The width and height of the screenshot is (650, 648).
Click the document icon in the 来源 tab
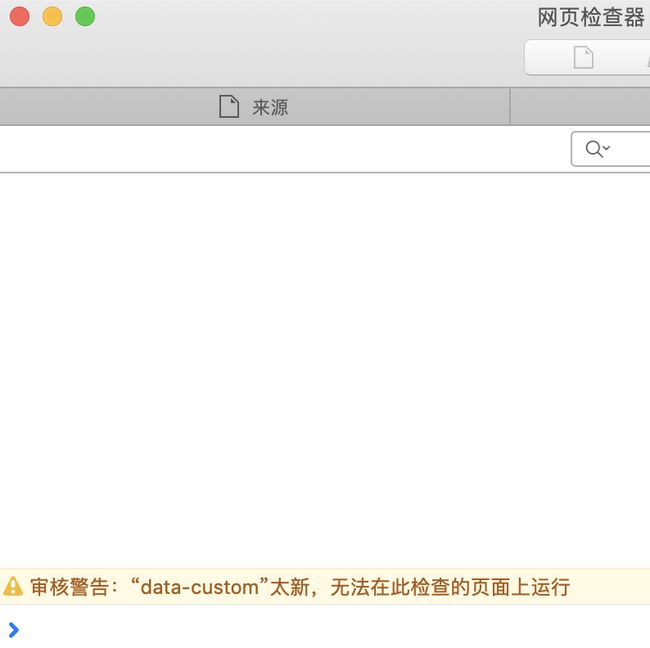coord(229,107)
